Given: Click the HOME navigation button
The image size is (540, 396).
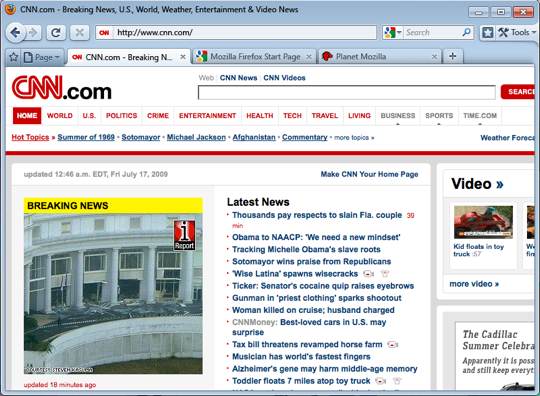Looking at the screenshot, I should coord(27,115).
